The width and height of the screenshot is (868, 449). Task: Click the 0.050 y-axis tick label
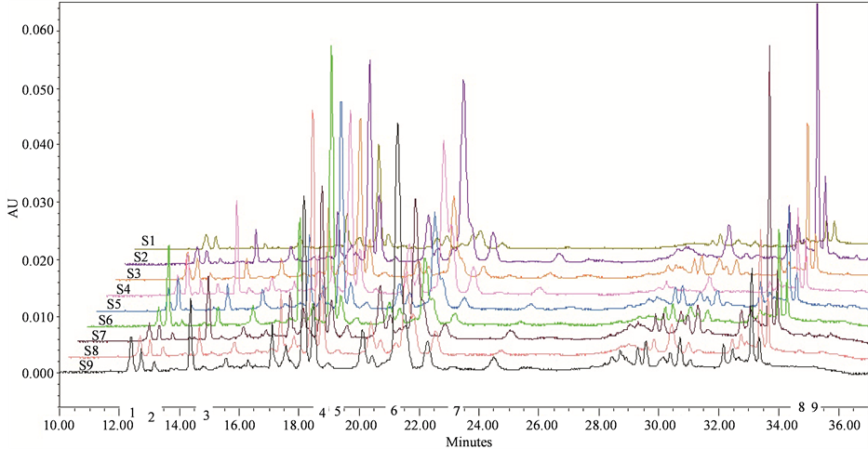coord(38,88)
